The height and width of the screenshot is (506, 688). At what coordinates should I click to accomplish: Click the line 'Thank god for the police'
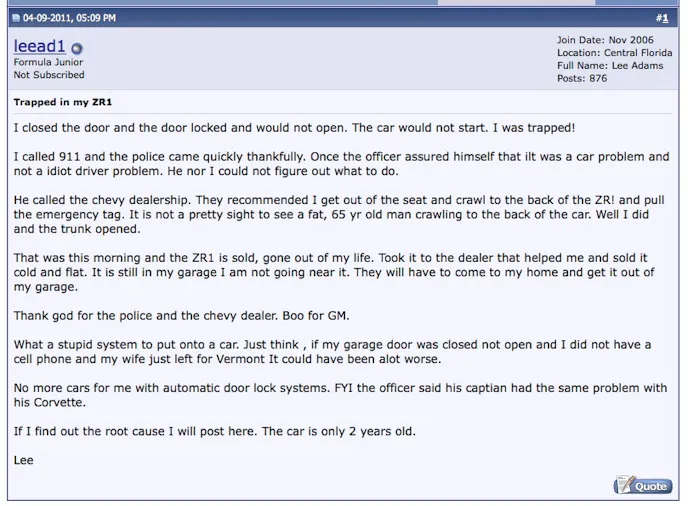[181, 316]
